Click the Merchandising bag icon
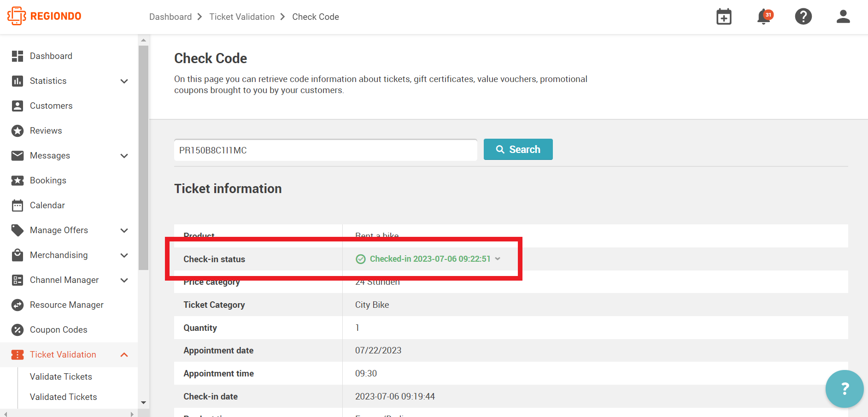 pos(18,255)
